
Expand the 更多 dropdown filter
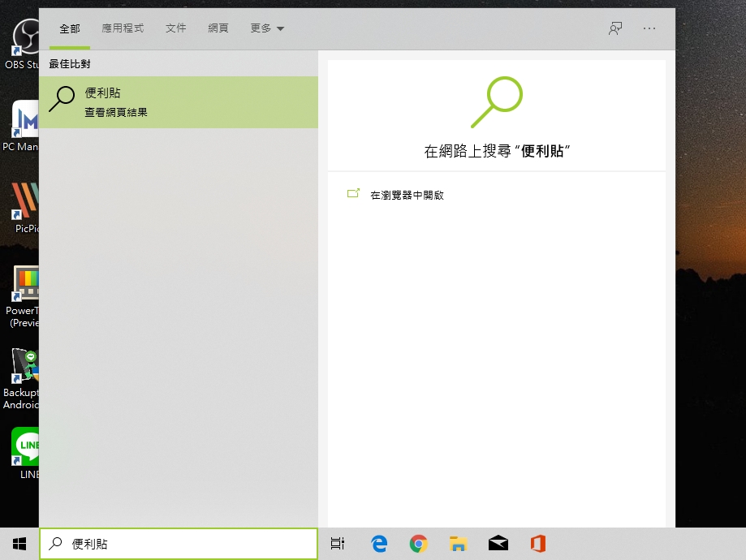[x=267, y=28]
